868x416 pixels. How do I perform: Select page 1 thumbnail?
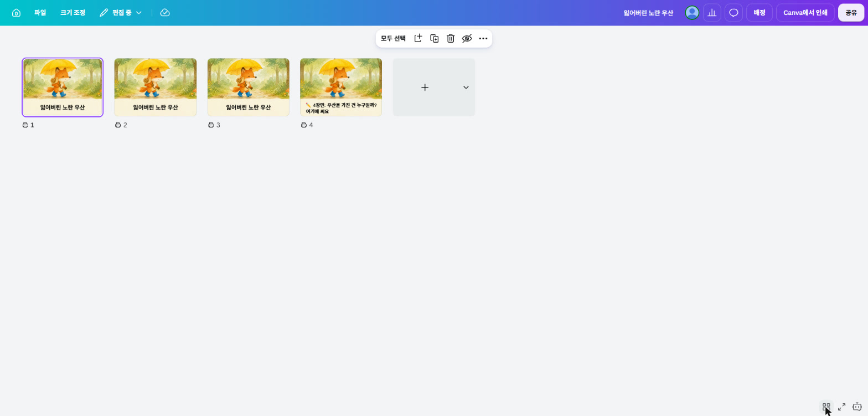point(63,88)
